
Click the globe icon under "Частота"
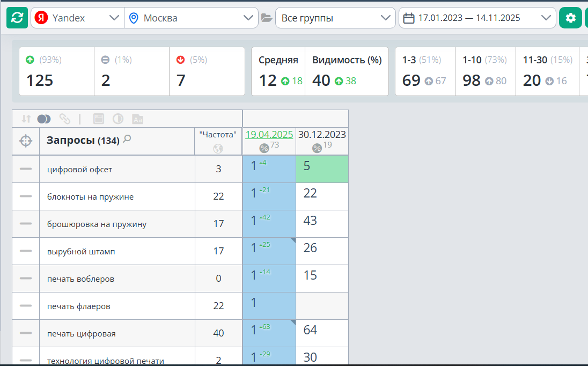coord(218,149)
